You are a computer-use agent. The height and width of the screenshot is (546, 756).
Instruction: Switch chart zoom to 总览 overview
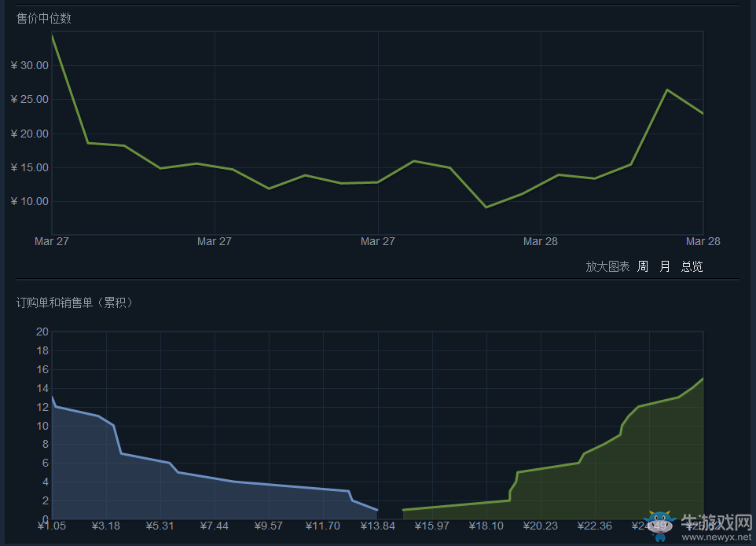pos(692,267)
